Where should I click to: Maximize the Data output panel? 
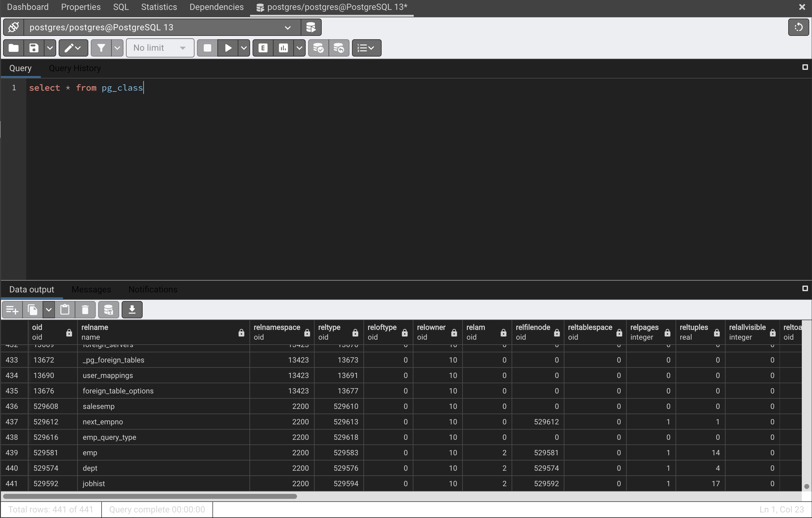pos(805,289)
